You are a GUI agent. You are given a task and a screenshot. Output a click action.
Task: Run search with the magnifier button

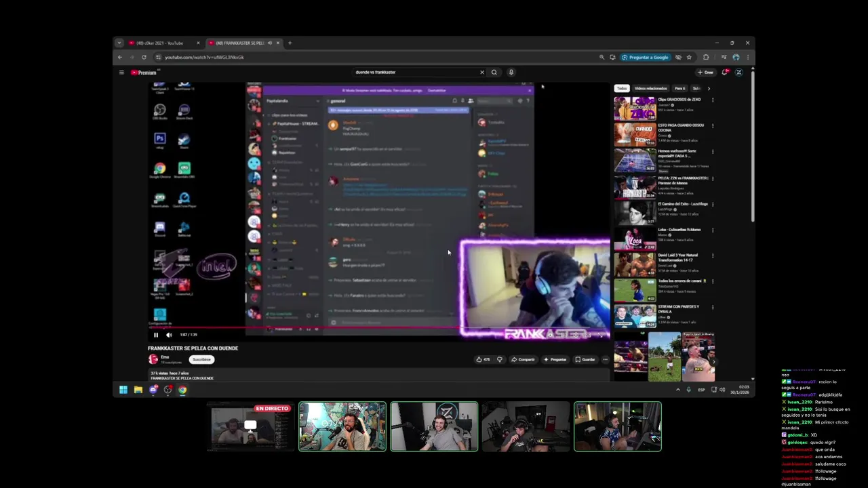tap(494, 73)
